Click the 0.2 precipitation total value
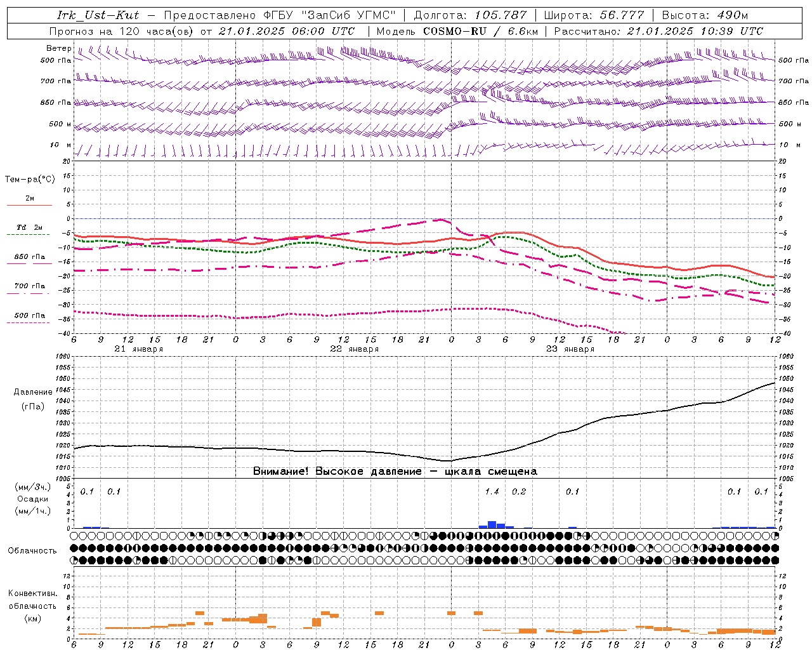Viewport: 812px width, 650px height. 519,491
